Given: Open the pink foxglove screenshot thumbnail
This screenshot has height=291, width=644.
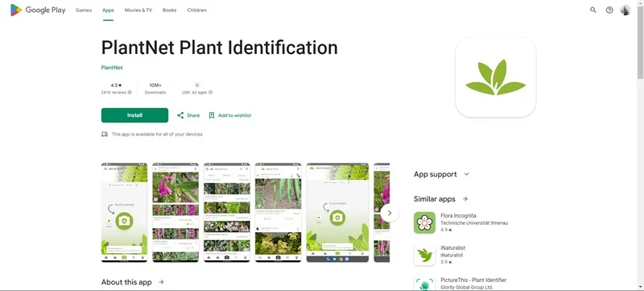Looking at the screenshot, I should 175,213.
